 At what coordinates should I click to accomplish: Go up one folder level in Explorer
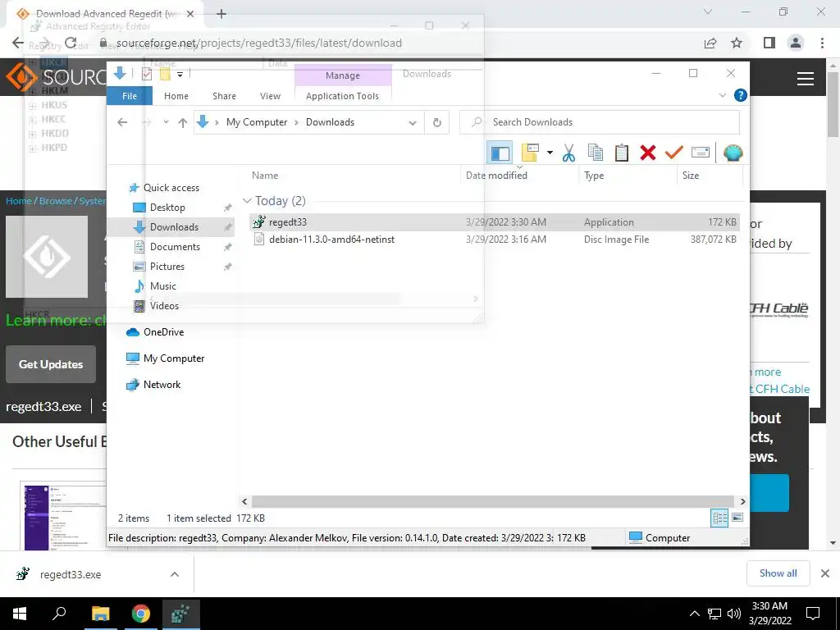[x=183, y=123]
